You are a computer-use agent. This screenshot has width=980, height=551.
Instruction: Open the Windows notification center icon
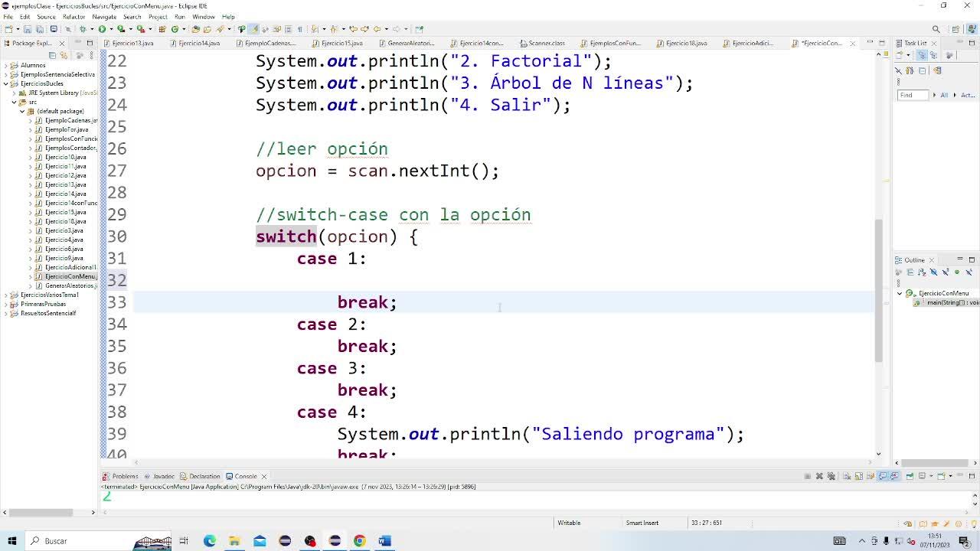(x=964, y=541)
